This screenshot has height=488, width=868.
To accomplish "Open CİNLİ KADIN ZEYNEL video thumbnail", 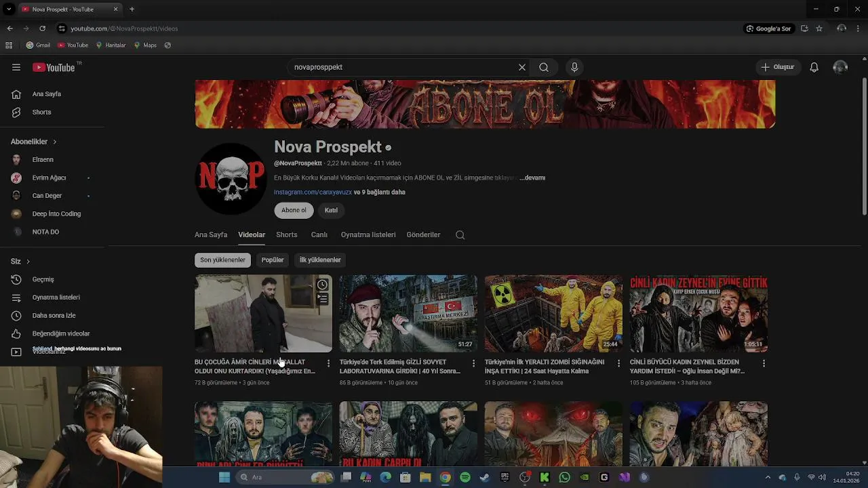I will point(698,313).
